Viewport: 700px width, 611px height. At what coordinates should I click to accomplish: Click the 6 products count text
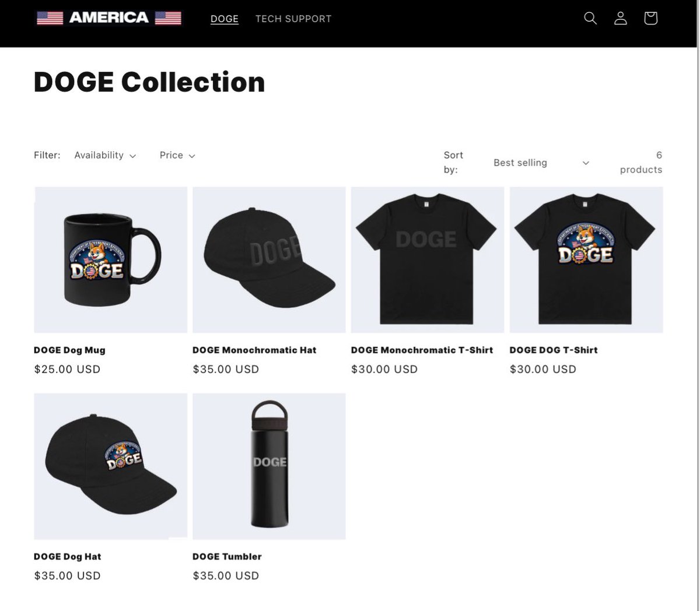point(641,162)
